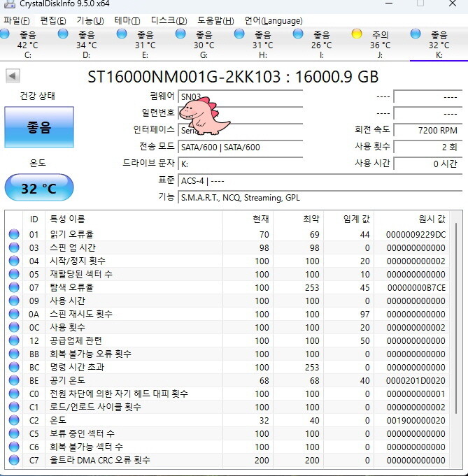Select the 탐색 오류율 attribute name
Image resolution: width=468 pixels, height=476 pixels.
72,287
